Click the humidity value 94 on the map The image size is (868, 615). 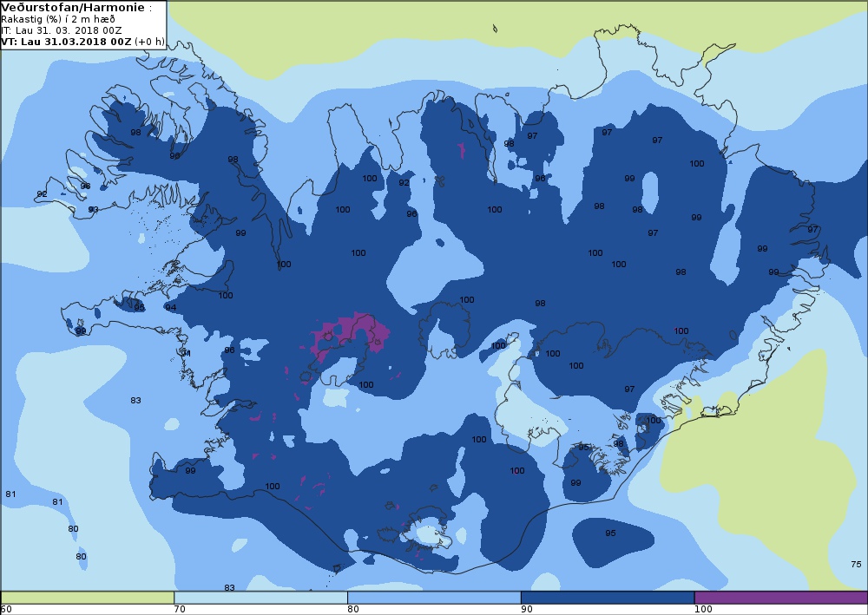point(170,307)
